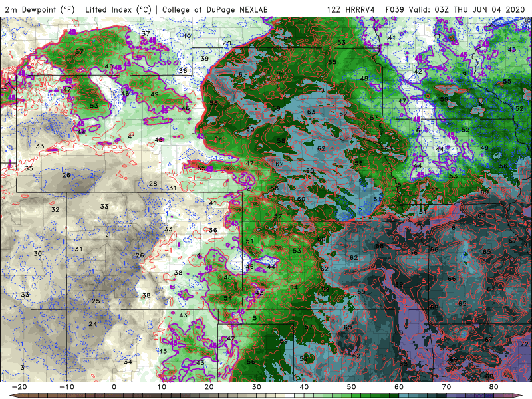
Task: Click the dewpoint value 30 on the map
Action: pyautogui.click(x=37, y=253)
